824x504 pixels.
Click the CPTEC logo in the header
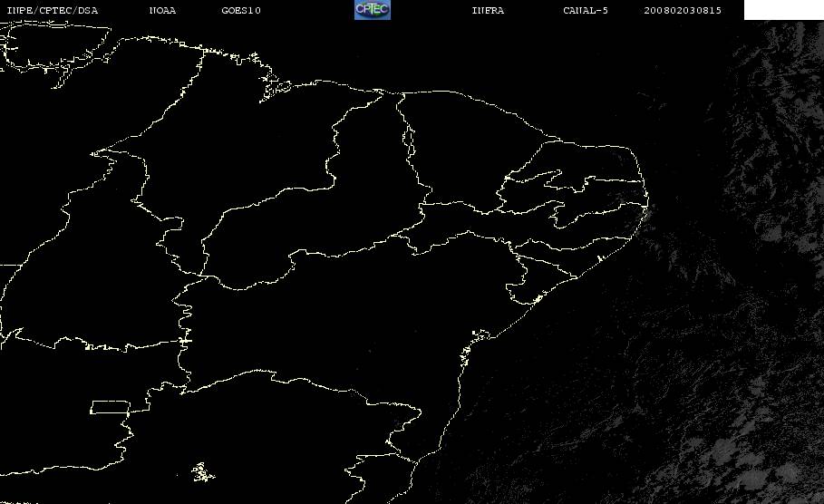point(372,10)
